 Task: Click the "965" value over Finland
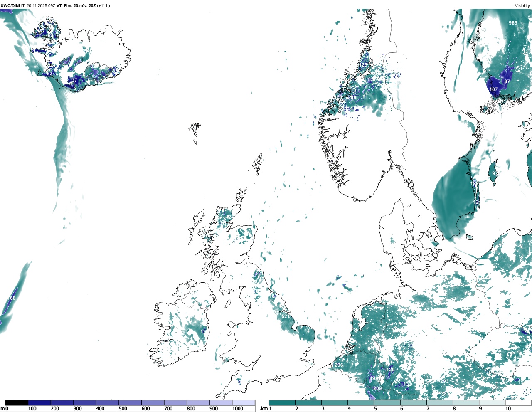click(x=513, y=23)
